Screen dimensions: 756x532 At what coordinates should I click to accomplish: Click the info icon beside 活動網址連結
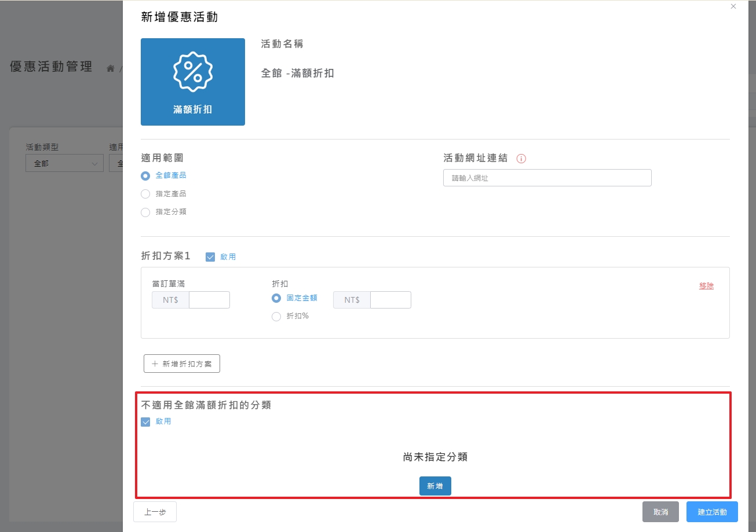(x=521, y=159)
